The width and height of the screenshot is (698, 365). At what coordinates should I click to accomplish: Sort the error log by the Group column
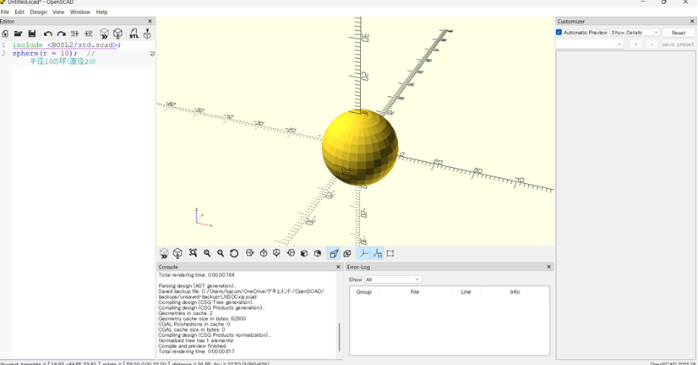pyautogui.click(x=364, y=292)
